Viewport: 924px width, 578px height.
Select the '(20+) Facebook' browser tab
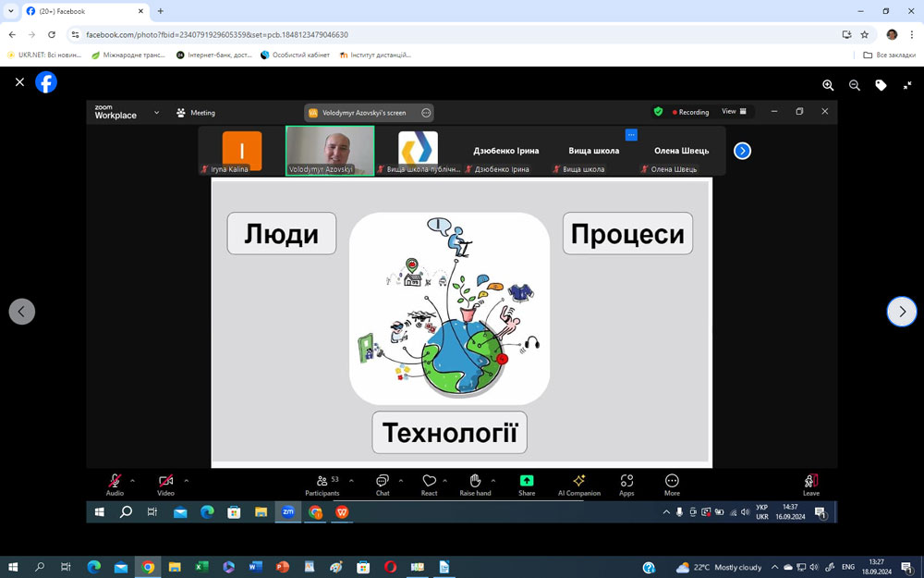coord(79,11)
